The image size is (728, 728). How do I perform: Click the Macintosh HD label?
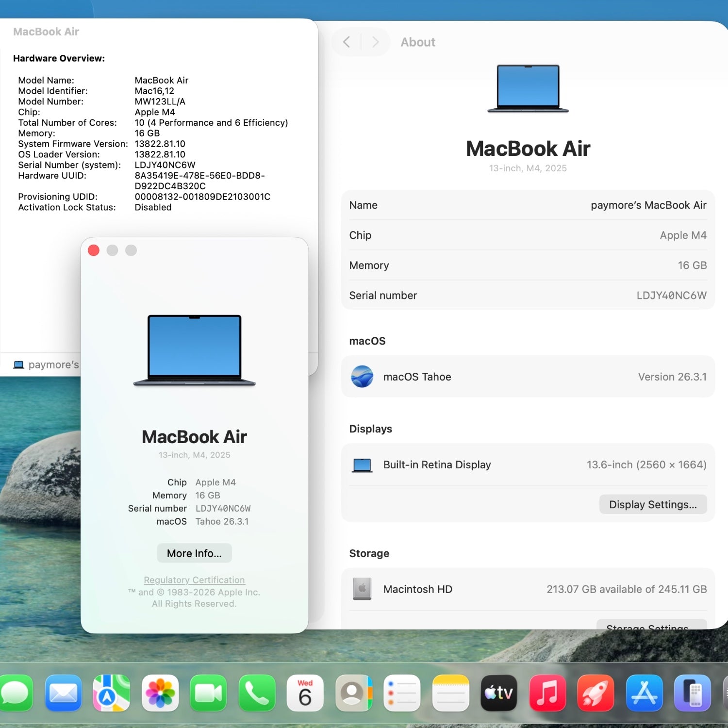(417, 589)
